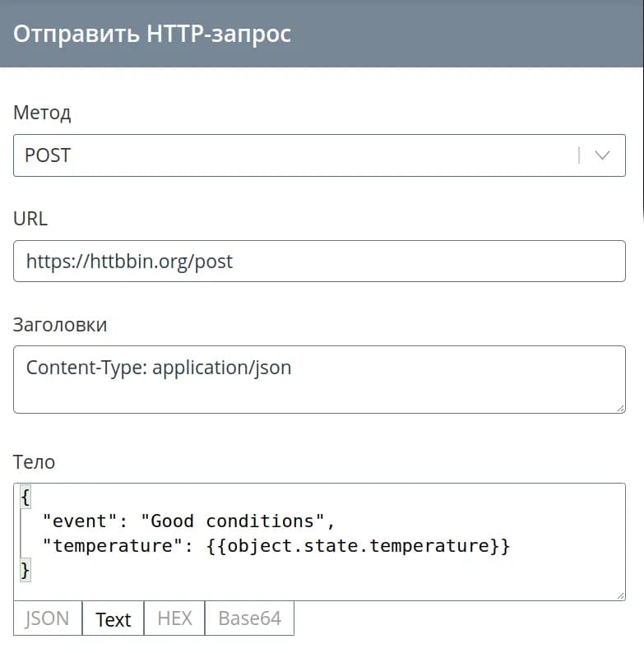Click the URL field with httbbin.org address
Viewport: 644px width, 653px height.
click(319, 262)
